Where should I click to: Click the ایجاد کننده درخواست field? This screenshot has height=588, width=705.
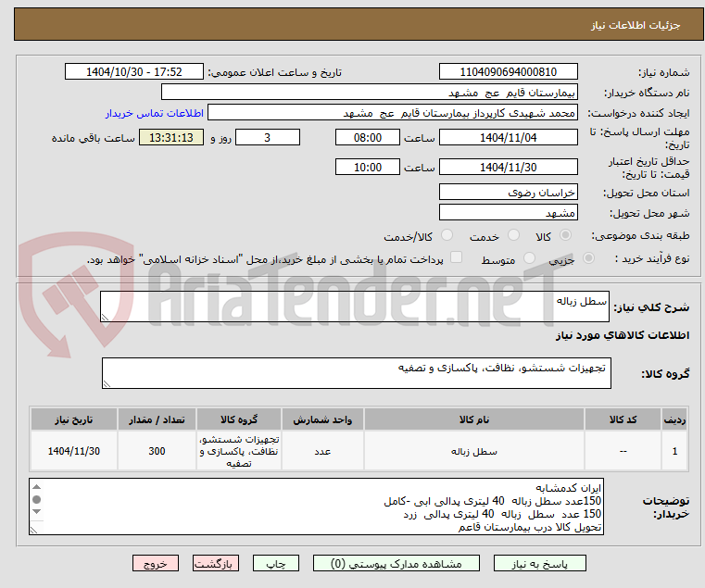(393, 112)
